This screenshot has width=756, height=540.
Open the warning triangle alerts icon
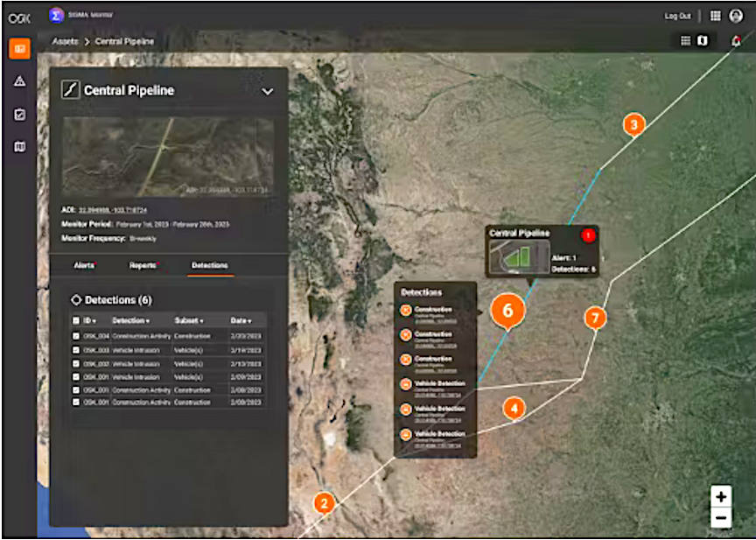pyautogui.click(x=19, y=81)
